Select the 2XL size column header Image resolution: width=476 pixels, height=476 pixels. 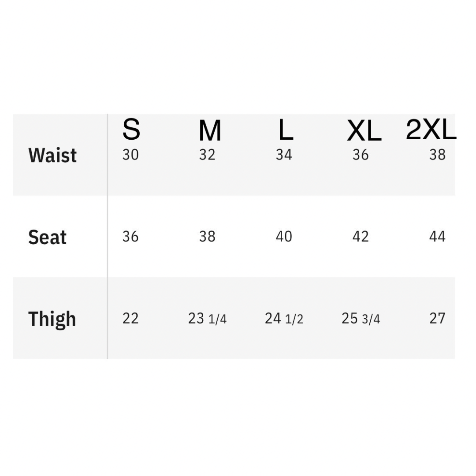click(431, 130)
